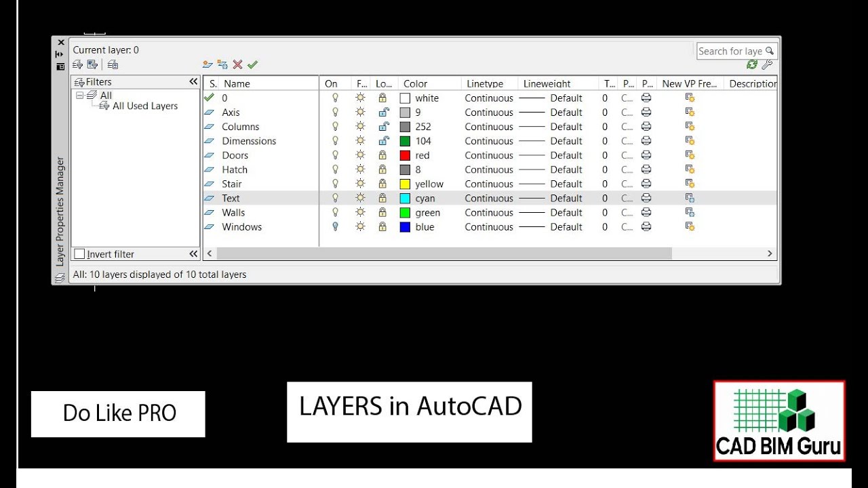Open the red color swatch of the Doors layer
This screenshot has height=488, width=868.
point(405,155)
